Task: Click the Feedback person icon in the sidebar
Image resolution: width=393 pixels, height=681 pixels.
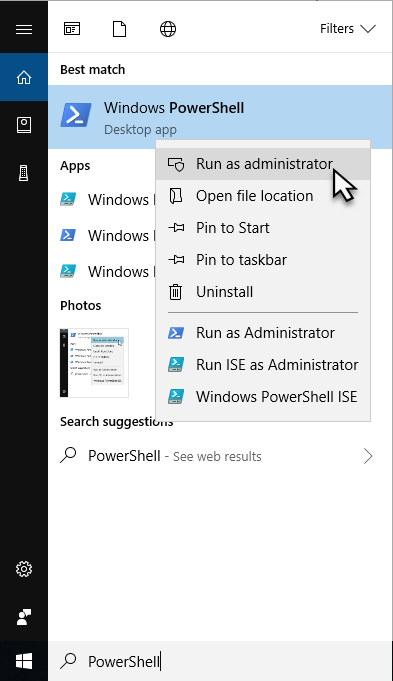Action: (24, 617)
